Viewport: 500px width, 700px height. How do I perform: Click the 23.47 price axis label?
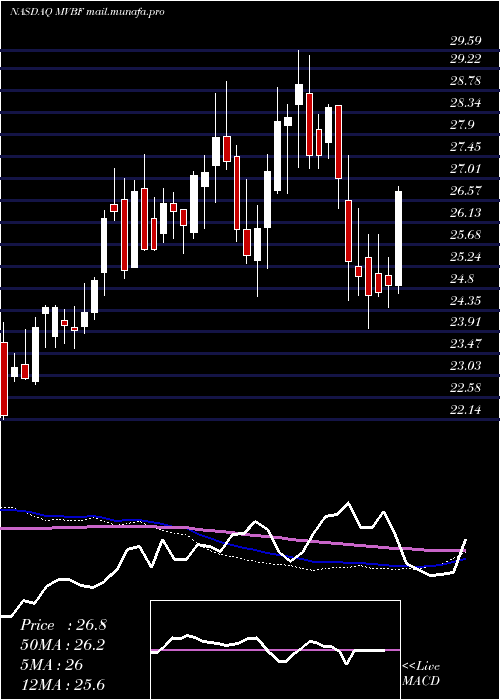pyautogui.click(x=466, y=344)
